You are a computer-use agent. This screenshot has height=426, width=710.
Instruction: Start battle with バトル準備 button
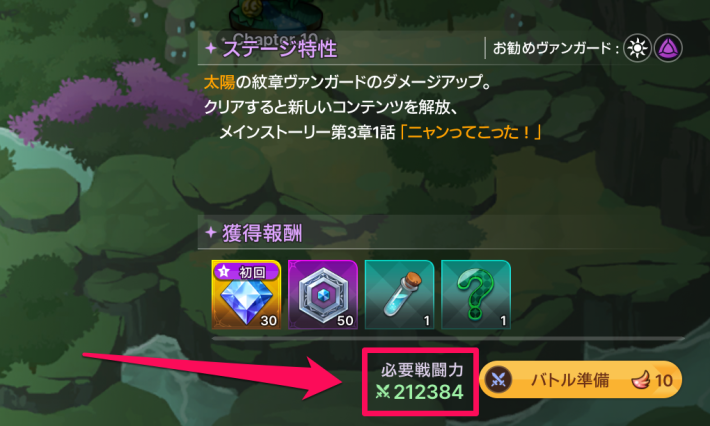pyautogui.click(x=580, y=379)
